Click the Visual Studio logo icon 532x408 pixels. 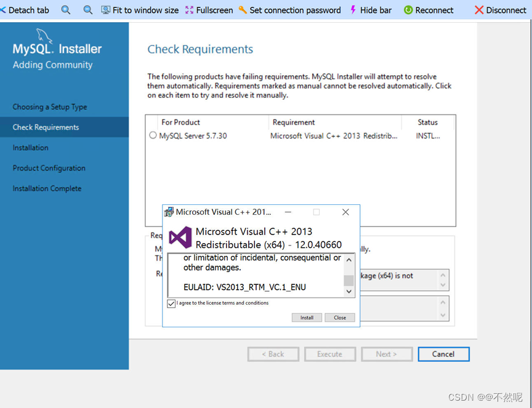coord(180,237)
